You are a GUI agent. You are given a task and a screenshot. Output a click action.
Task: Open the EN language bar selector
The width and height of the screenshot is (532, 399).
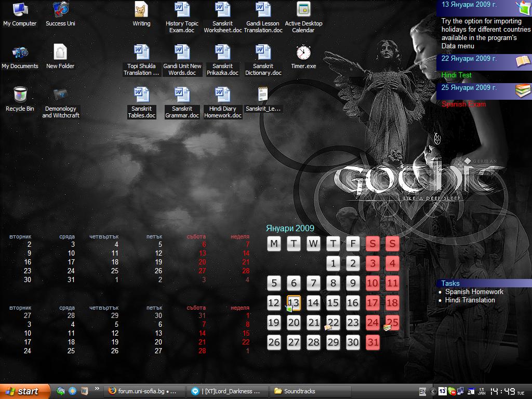422,391
